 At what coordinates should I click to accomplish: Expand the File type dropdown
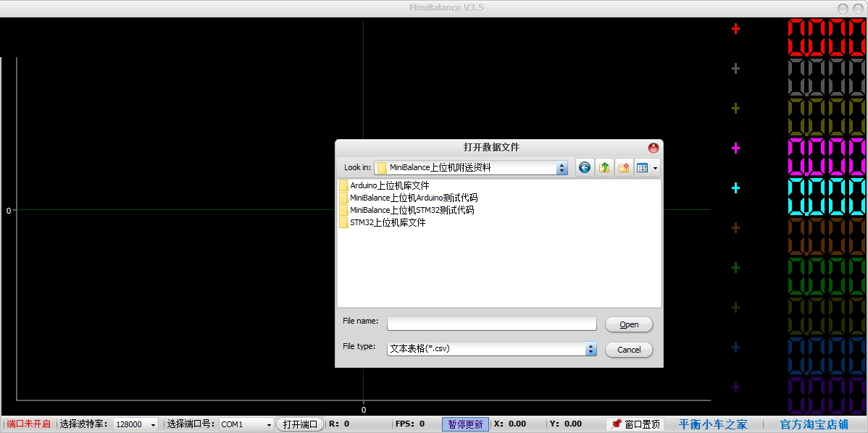pyautogui.click(x=591, y=349)
